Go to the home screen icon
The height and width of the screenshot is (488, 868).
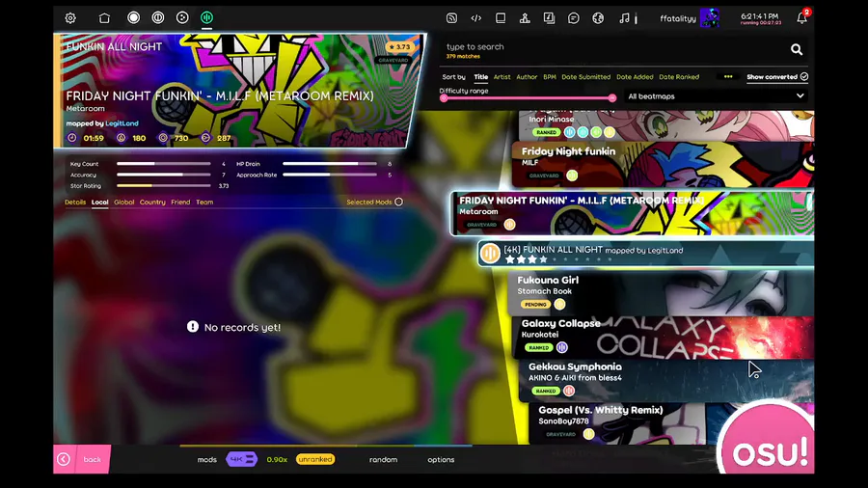pyautogui.click(x=104, y=18)
